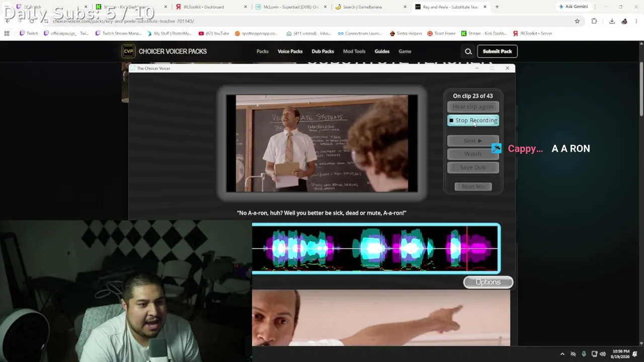
Task: Open the Mod Tools menu item
Action: 354,51
